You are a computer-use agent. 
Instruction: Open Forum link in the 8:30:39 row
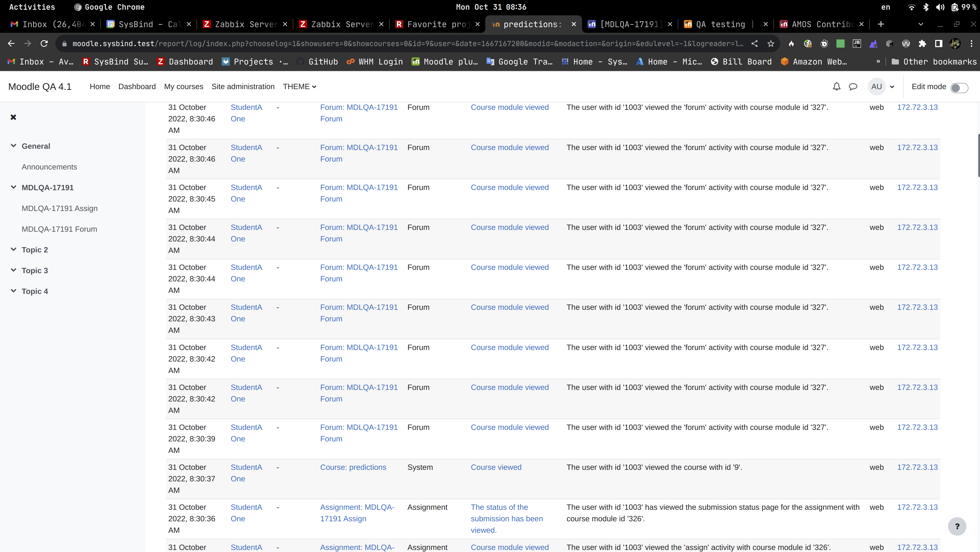[359, 433]
